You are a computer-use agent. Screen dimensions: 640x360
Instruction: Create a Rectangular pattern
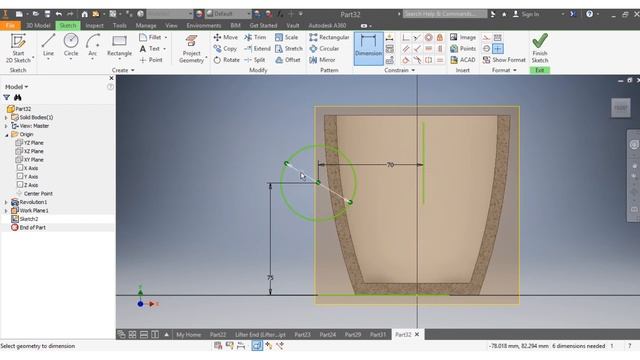[329, 37]
